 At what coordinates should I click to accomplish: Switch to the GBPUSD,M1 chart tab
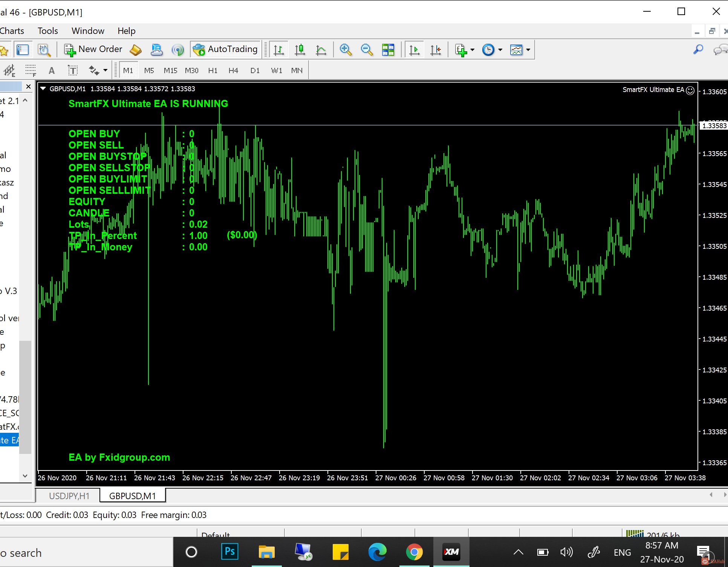tap(133, 496)
